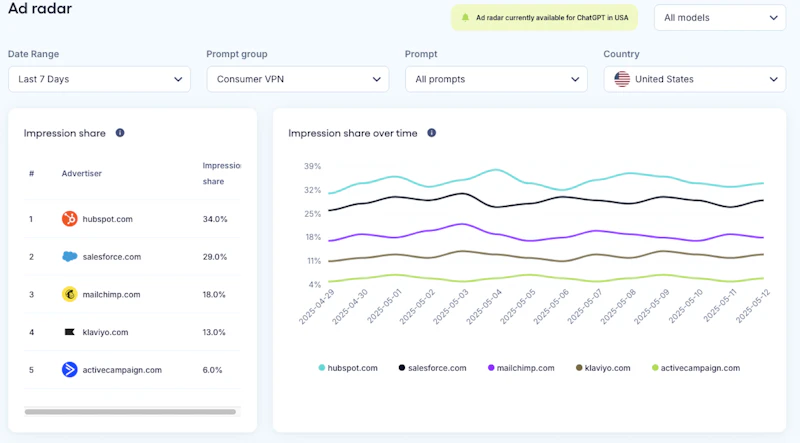Viewport: 800px width, 443px height.
Task: Click the 39% y-axis label
Action: (312, 166)
